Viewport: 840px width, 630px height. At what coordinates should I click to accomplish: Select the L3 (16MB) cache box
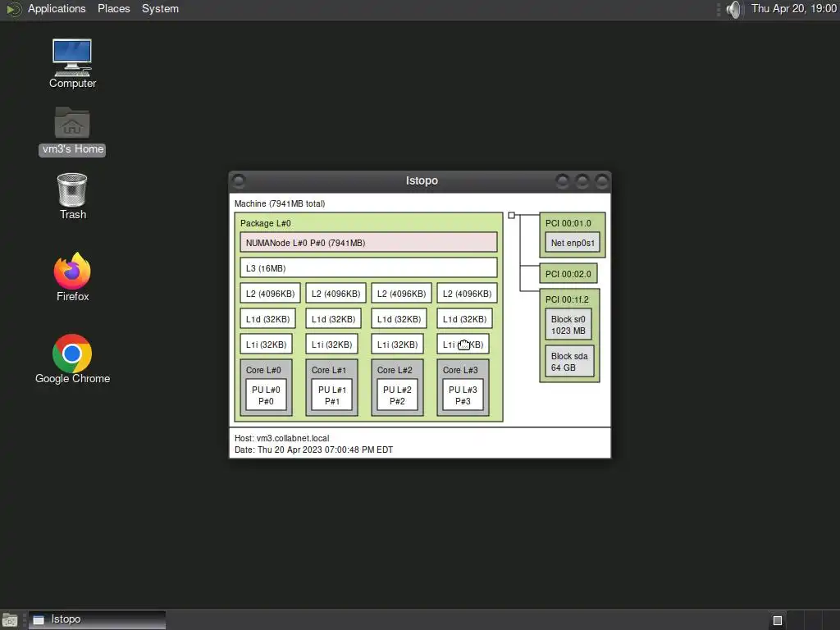(368, 268)
